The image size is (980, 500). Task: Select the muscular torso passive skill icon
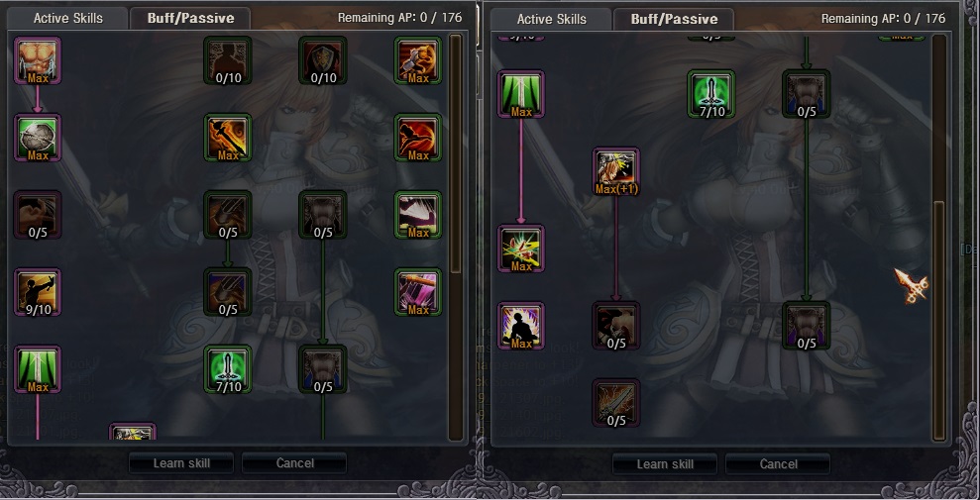(38, 60)
